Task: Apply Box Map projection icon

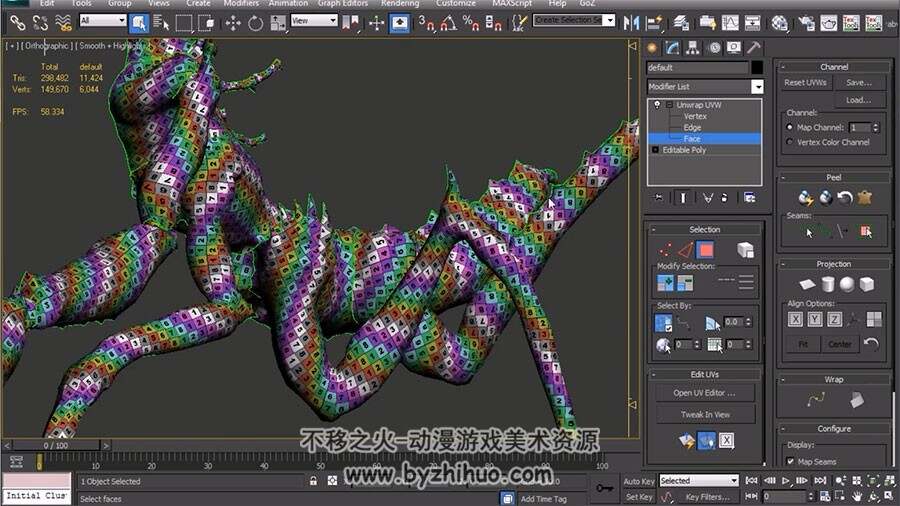Action: 867,285
